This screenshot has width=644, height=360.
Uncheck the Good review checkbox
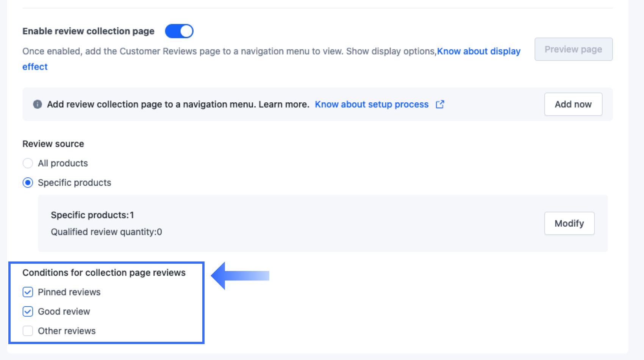point(28,311)
